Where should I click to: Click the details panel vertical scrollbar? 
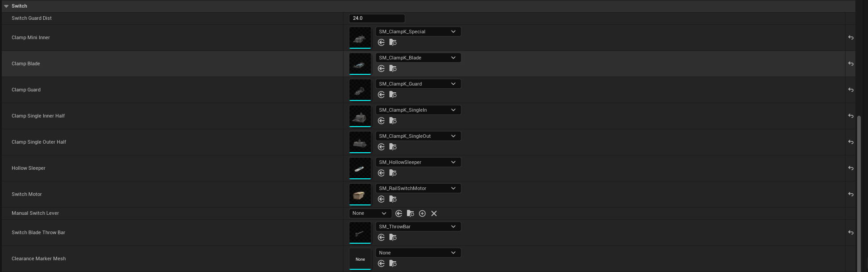point(859,189)
